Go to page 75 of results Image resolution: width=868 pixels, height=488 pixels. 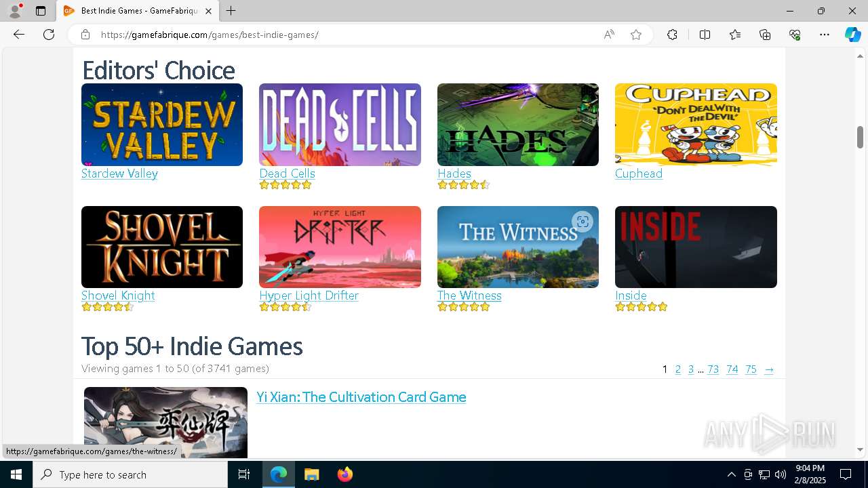[x=751, y=369]
